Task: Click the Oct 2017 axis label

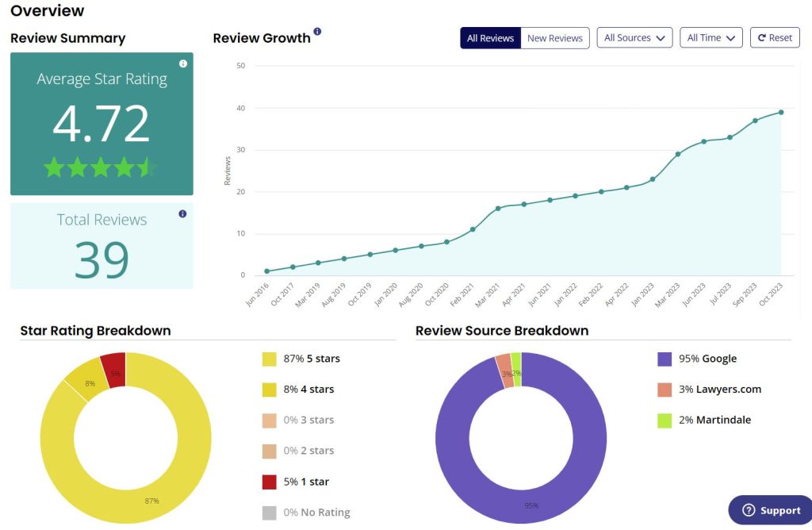Action: coord(283,294)
